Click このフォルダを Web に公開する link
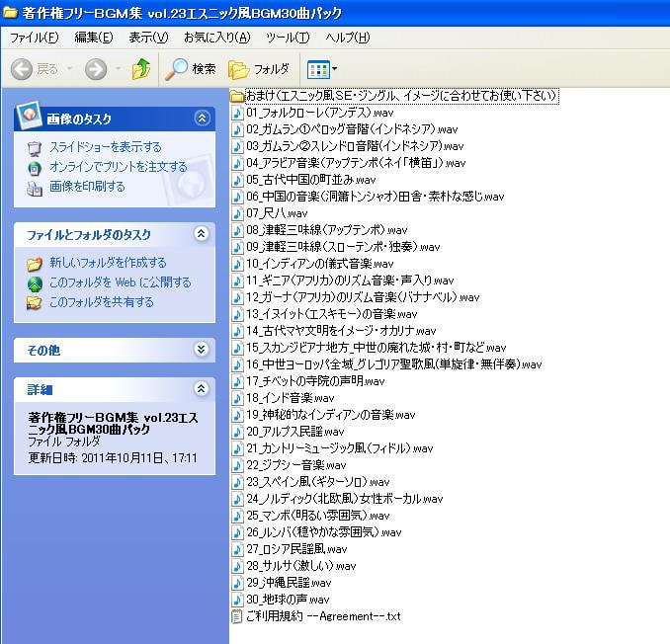The image size is (670, 644). pyautogui.click(x=121, y=282)
